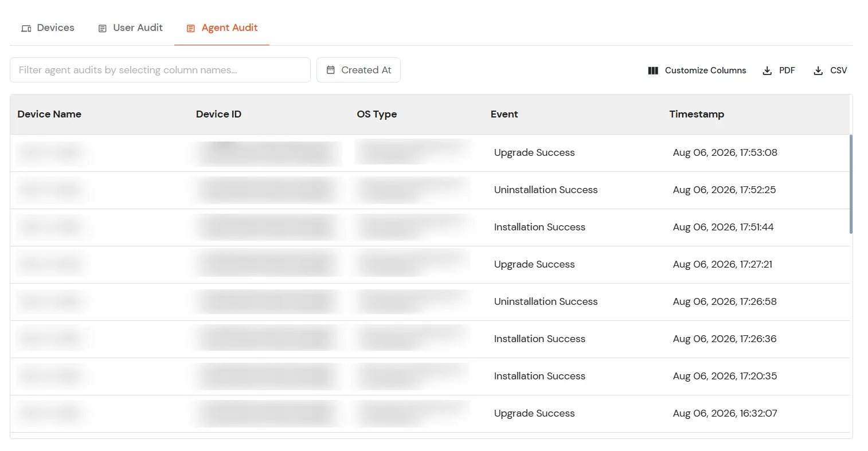Select the Installation Success event at 17:20:35
Image resolution: width=868 pixels, height=451 pixels.
pos(539,376)
